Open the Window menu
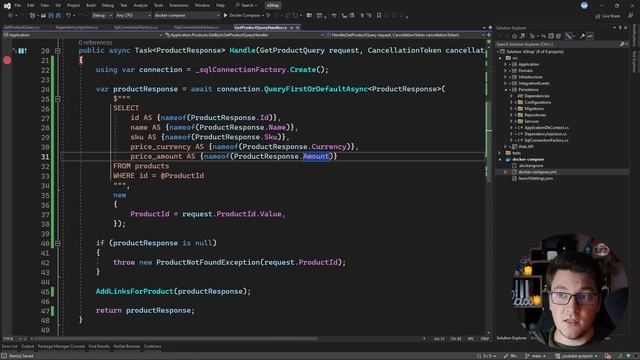The width and height of the screenshot is (640, 360). pos(202,5)
